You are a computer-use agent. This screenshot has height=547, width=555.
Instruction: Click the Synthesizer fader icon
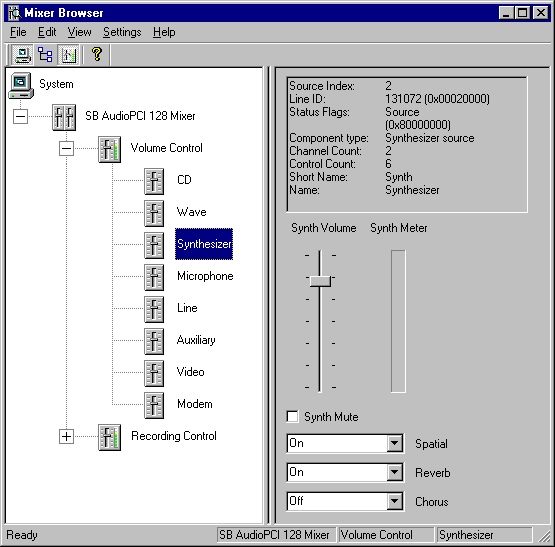tap(154, 245)
